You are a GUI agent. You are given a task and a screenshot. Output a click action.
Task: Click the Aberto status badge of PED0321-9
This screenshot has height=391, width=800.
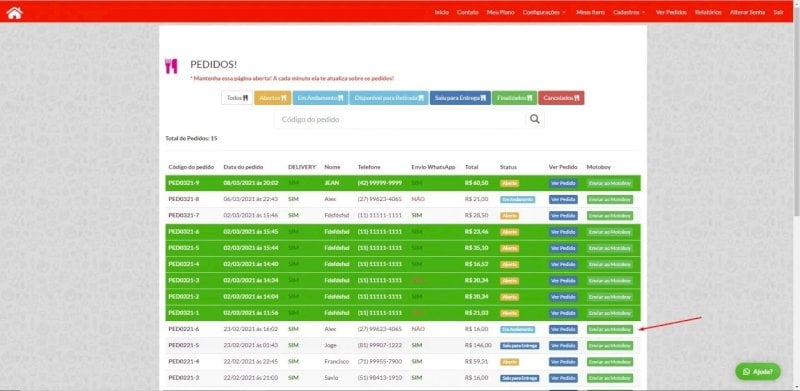pyautogui.click(x=509, y=183)
